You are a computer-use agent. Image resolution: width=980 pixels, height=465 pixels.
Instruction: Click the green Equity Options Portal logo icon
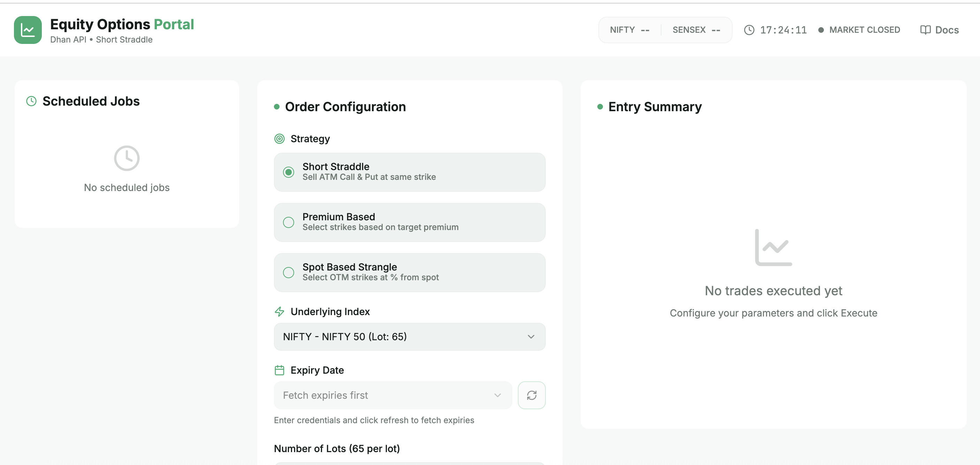28,30
